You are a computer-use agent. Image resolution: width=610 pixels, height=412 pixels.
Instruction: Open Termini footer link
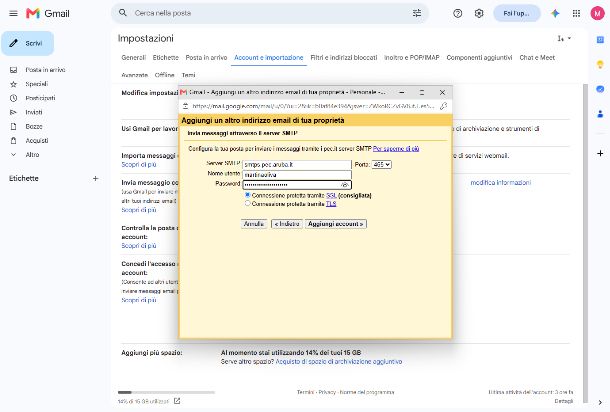(305, 392)
